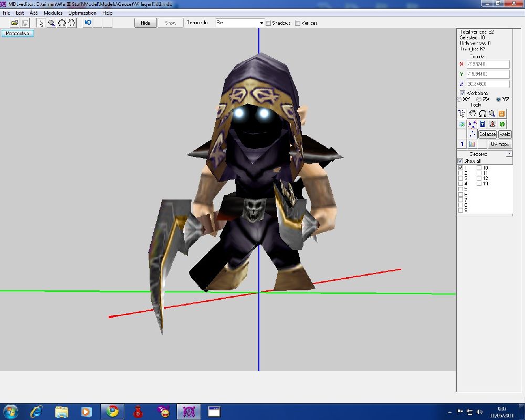Check geoset 4 checkbox
525x420 pixels.
tap(461, 184)
